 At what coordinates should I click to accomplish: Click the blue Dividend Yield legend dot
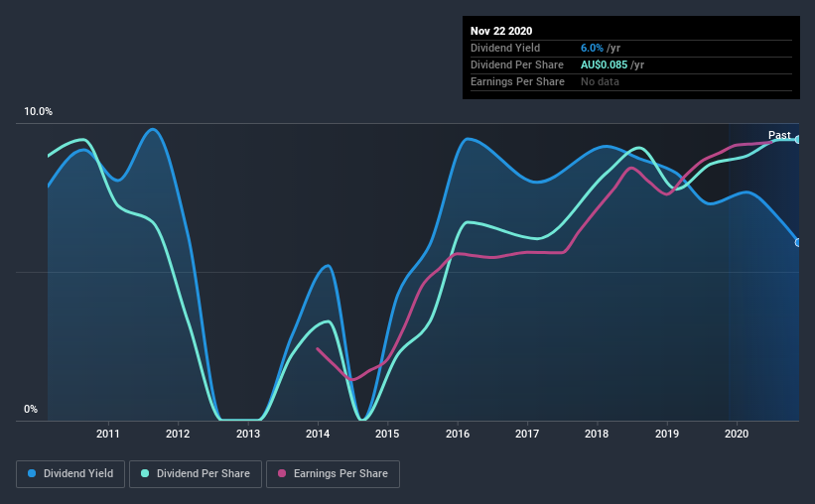[32, 473]
